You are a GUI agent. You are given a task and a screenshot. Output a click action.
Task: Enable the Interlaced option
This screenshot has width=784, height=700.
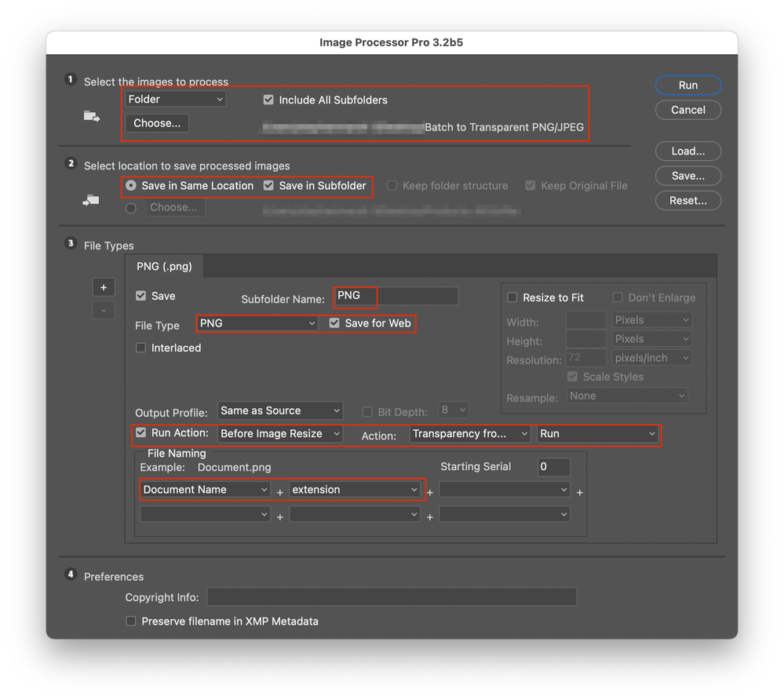(x=141, y=348)
